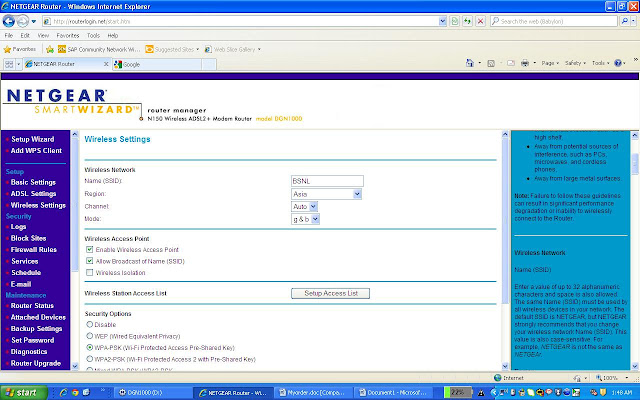Click sidebar scroll down arrow
This screenshot has width=640, height=400.
pos(75,366)
